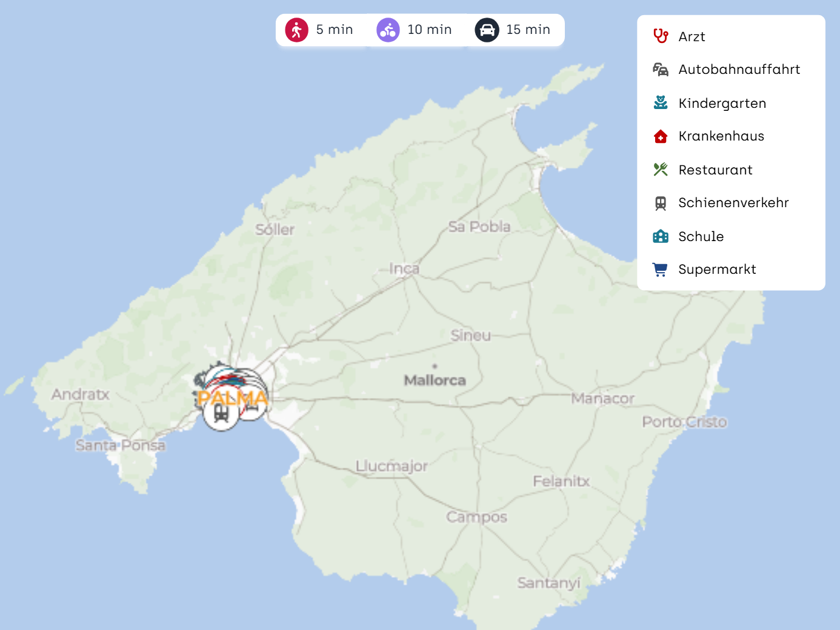Show Kindergarten locations via its label

click(722, 104)
